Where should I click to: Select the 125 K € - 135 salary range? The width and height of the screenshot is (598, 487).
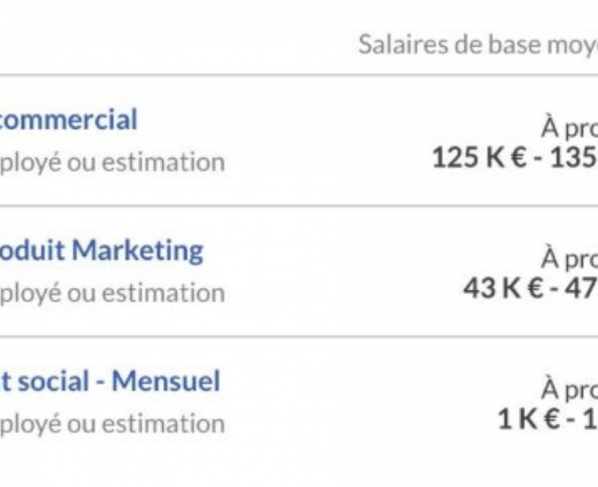(515, 157)
